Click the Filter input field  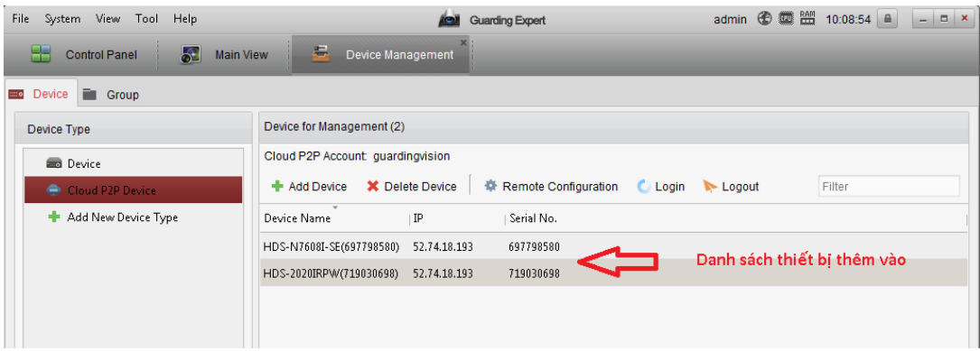click(889, 186)
